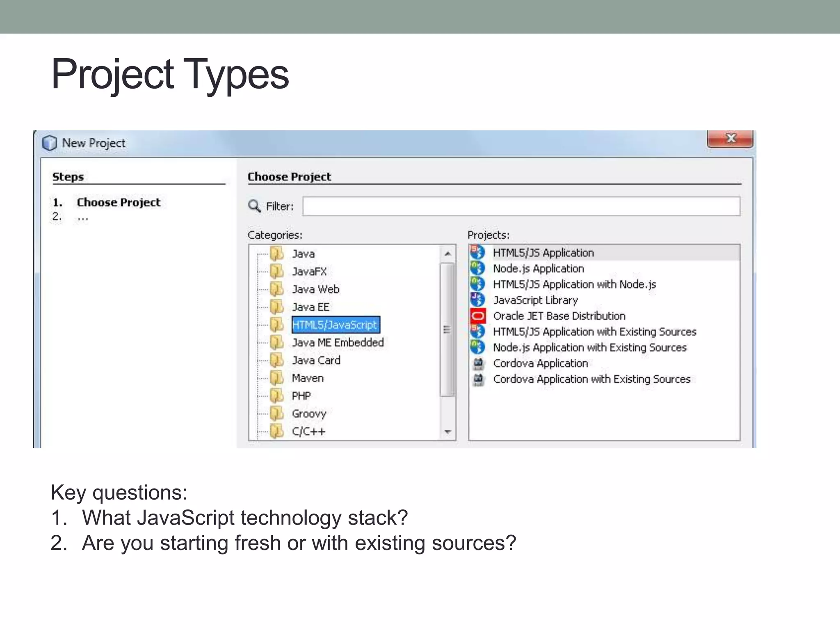Click the Cordova Application project icon

tap(478, 363)
